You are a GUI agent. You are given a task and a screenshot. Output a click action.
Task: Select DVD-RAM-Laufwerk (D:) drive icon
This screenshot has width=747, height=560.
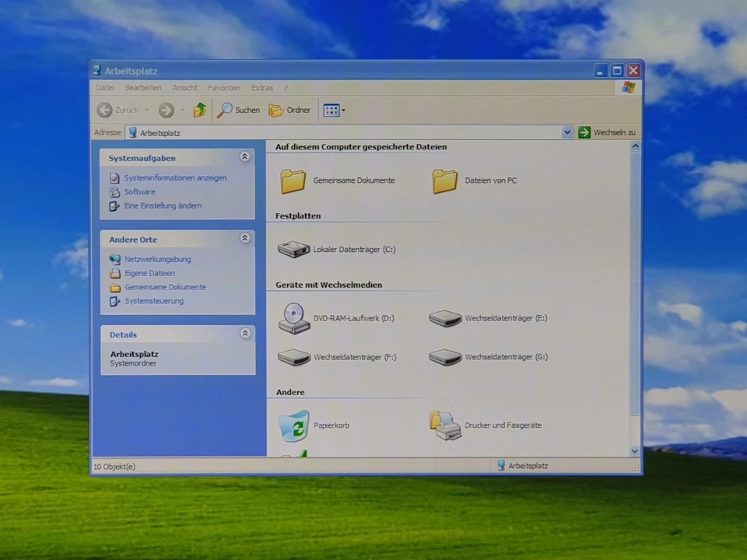tap(294, 318)
